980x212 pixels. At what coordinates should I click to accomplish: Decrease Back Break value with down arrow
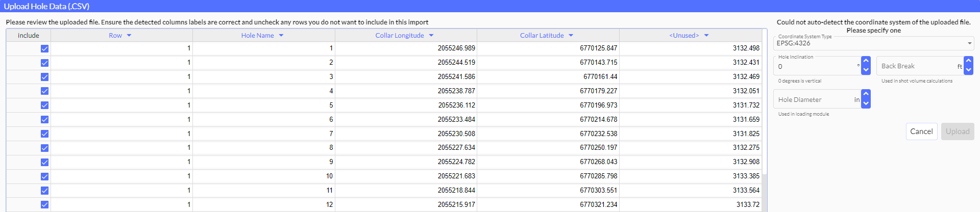pos(968,70)
